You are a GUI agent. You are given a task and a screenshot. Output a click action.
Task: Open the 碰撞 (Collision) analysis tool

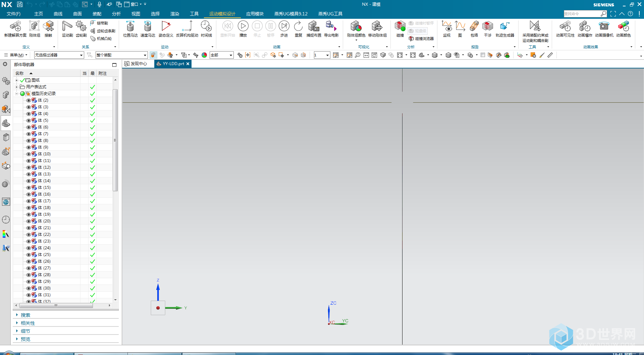400,29
